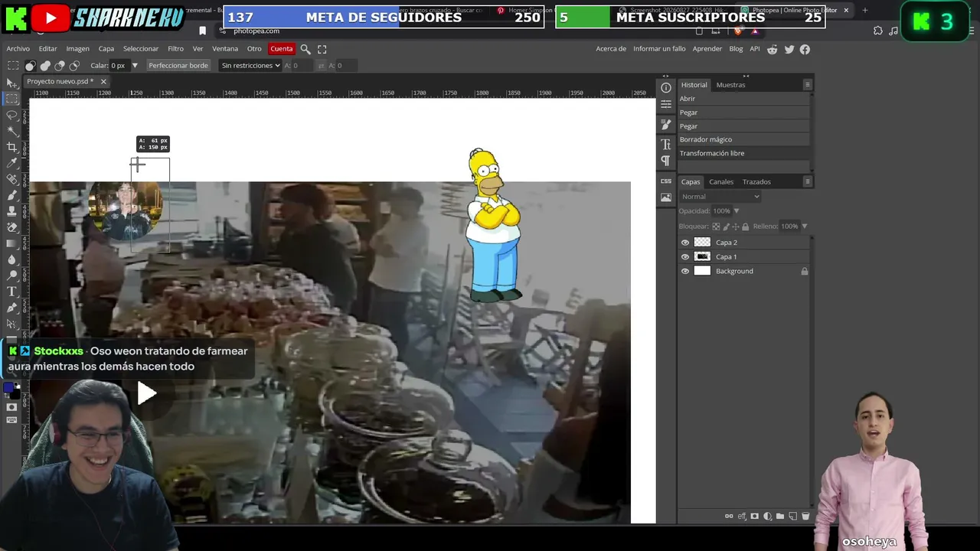Screen dimensions: 980x551
Task: Open the image Layer Comps panel icon
Action: (666, 197)
